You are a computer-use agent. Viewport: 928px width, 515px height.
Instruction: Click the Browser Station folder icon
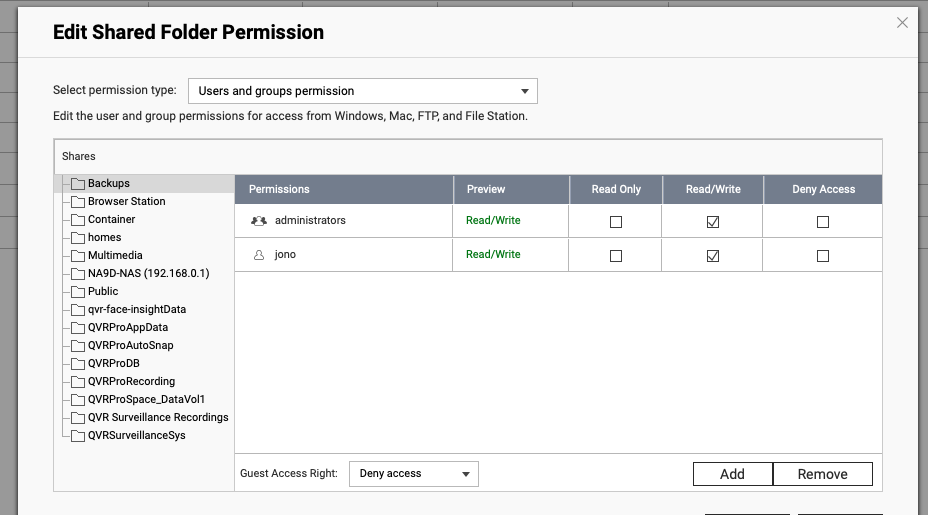(x=78, y=202)
